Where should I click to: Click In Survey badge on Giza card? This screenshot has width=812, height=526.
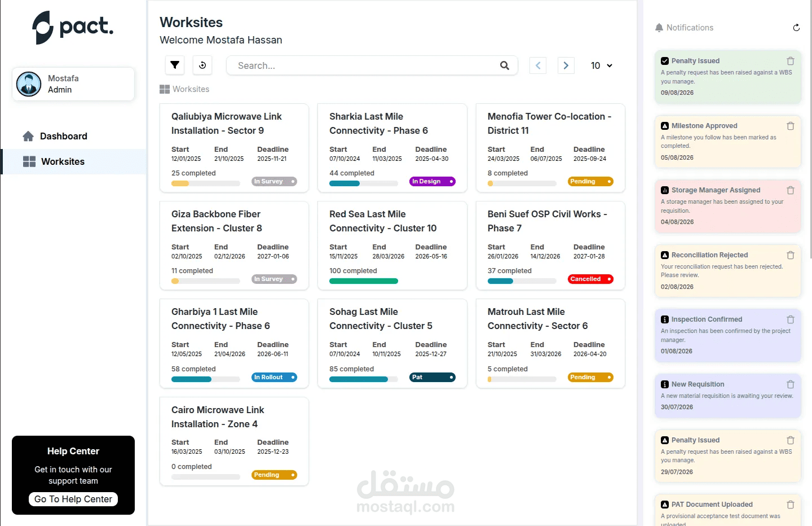(274, 279)
